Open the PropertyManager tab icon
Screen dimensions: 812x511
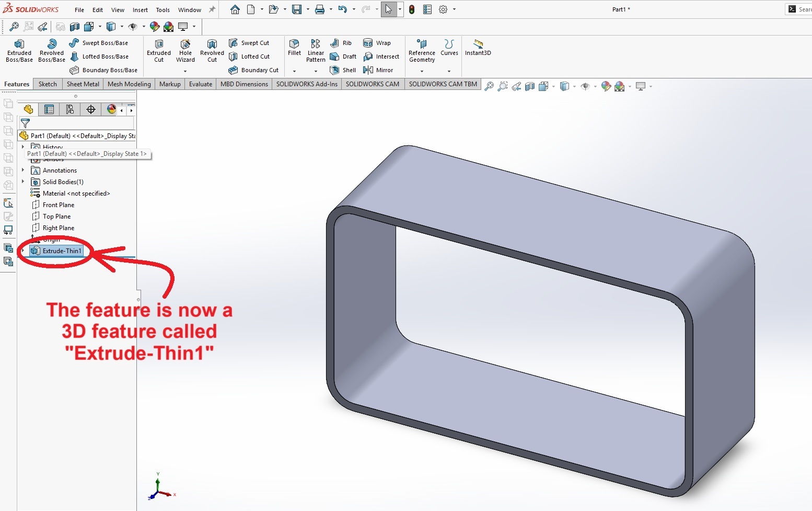click(49, 109)
